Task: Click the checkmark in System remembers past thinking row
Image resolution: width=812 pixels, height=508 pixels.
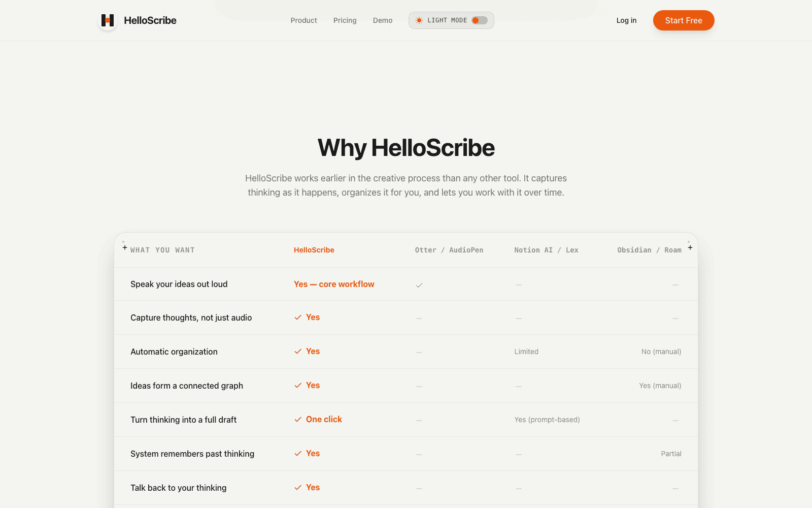Action: click(x=298, y=454)
